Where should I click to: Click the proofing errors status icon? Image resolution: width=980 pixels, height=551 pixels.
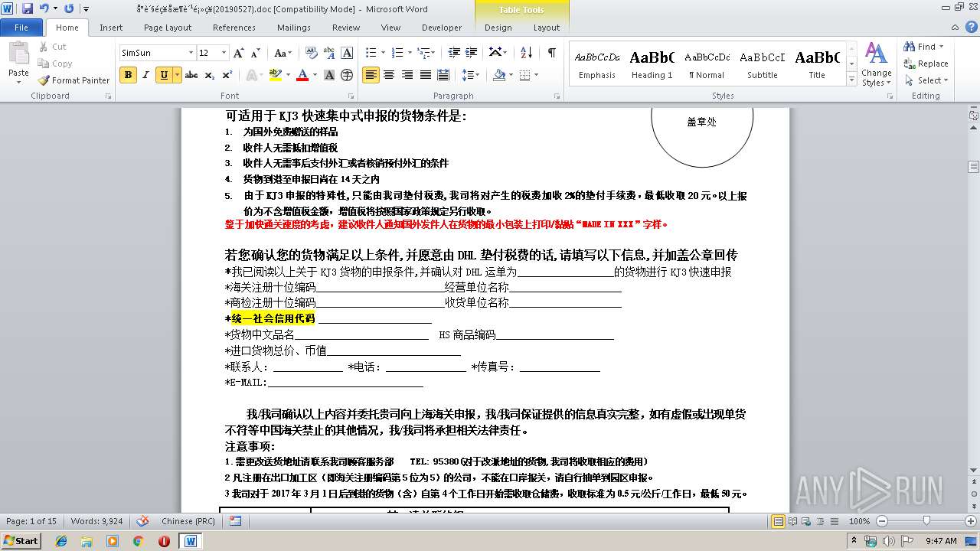coord(142,521)
